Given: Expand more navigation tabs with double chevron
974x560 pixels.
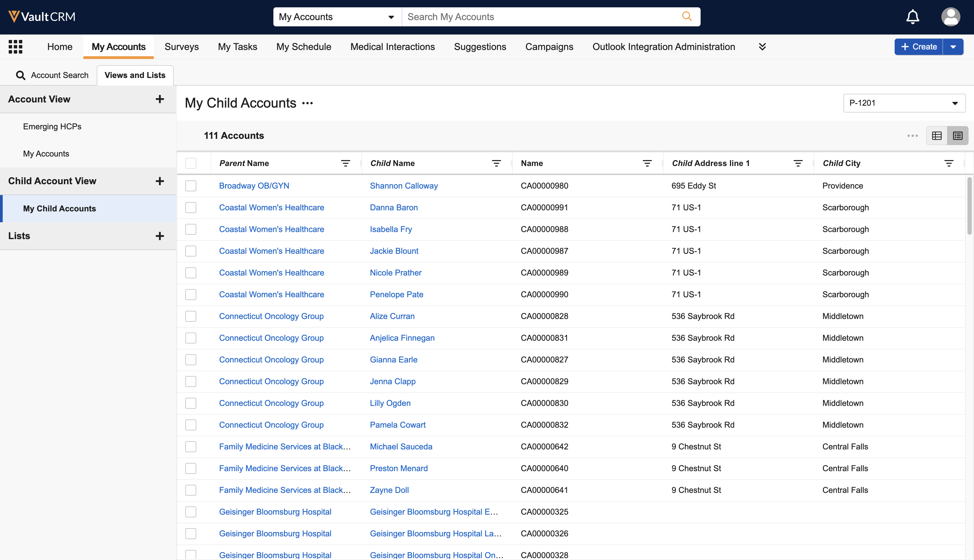Looking at the screenshot, I should [x=762, y=46].
